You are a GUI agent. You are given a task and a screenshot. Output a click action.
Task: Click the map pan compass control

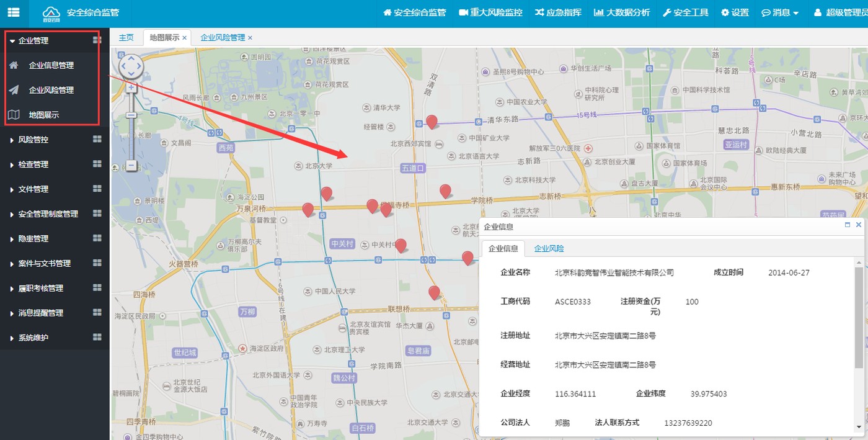pos(131,66)
